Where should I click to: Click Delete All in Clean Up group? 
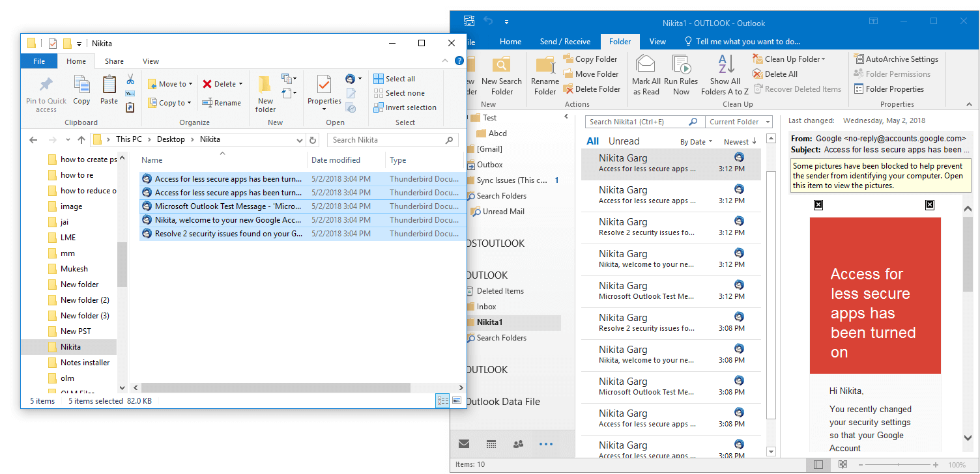(775, 74)
